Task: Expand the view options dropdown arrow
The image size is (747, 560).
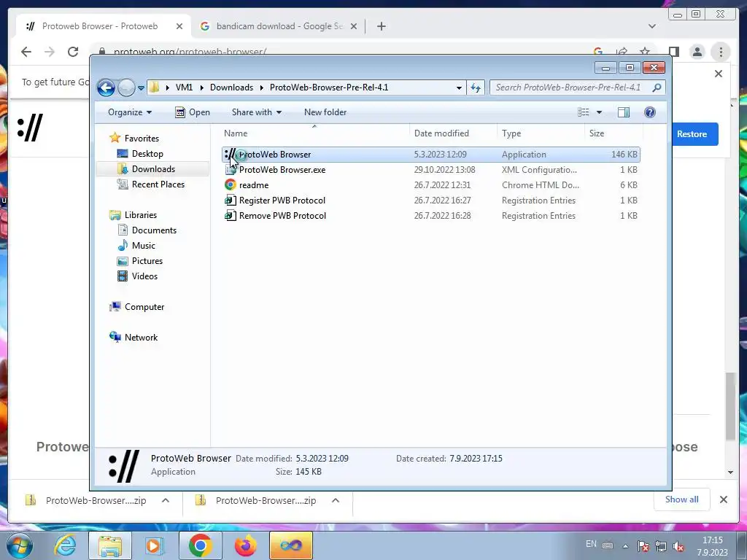Action: [600, 112]
